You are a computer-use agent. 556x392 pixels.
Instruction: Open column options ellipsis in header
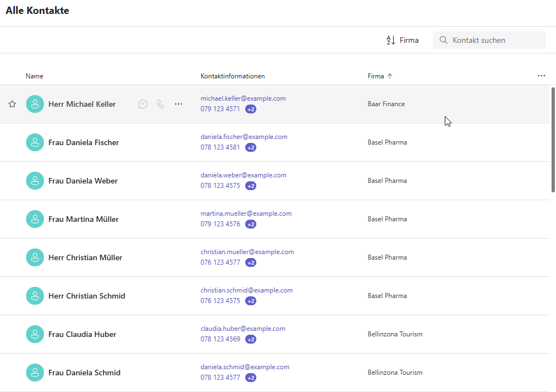click(x=542, y=76)
